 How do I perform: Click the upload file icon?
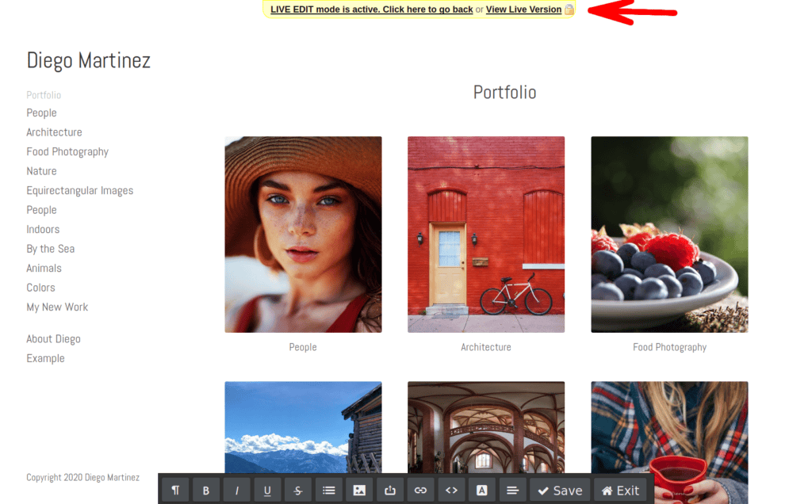pos(390,491)
